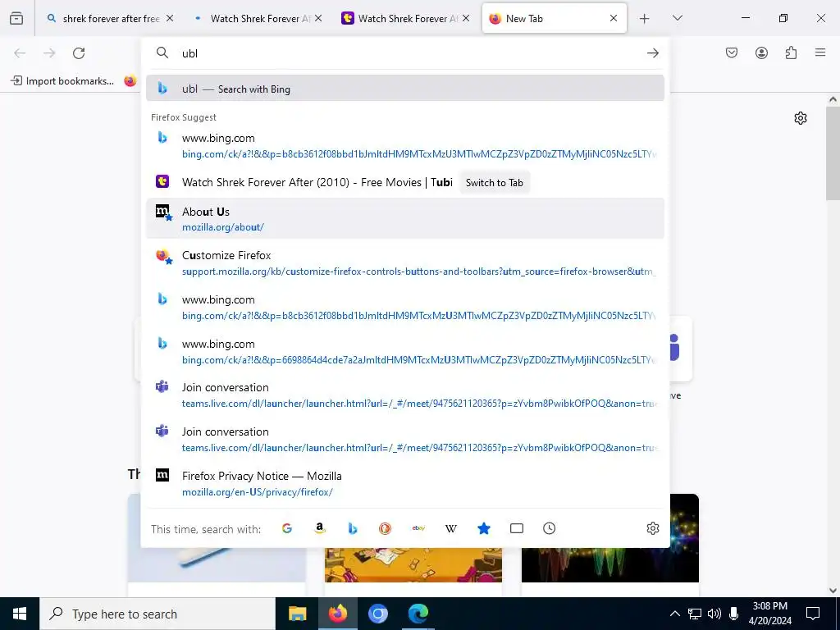
Task: Close the New Tab tab
Action: (x=614, y=18)
